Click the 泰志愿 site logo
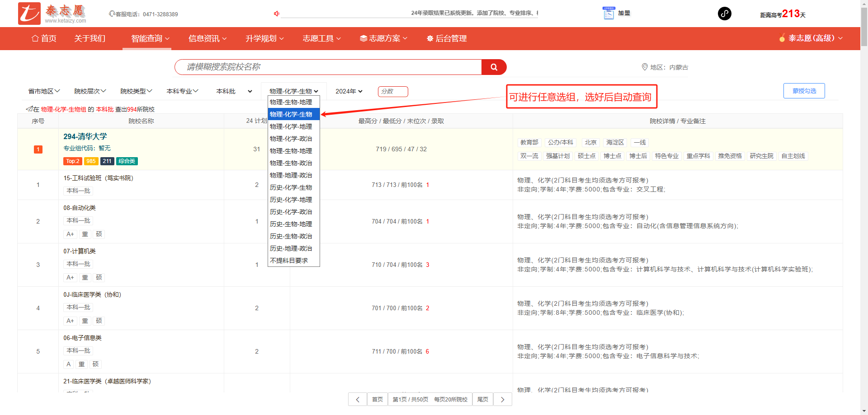The height and width of the screenshot is (415, 868). (52, 14)
